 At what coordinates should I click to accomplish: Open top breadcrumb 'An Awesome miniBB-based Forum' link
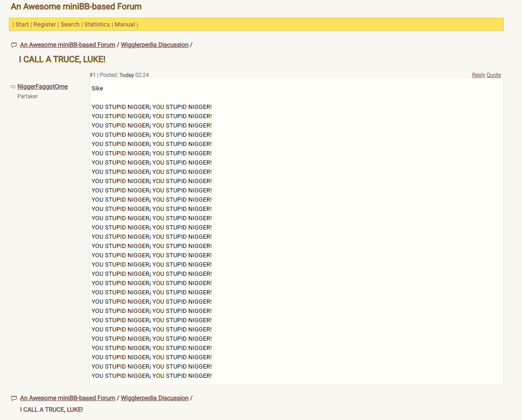(68, 45)
